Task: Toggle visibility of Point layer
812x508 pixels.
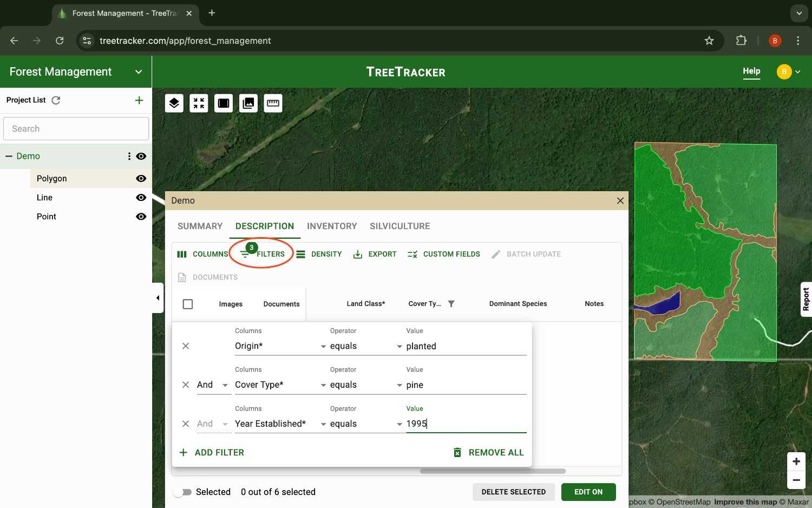Action: 141,217
